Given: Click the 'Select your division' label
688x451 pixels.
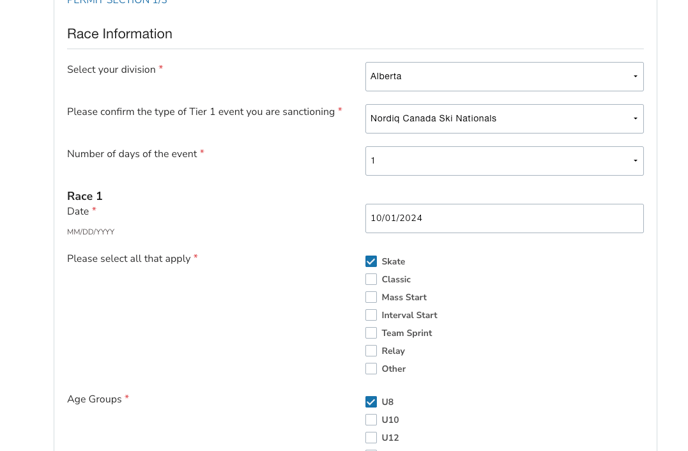Looking at the screenshot, I should coord(111,70).
